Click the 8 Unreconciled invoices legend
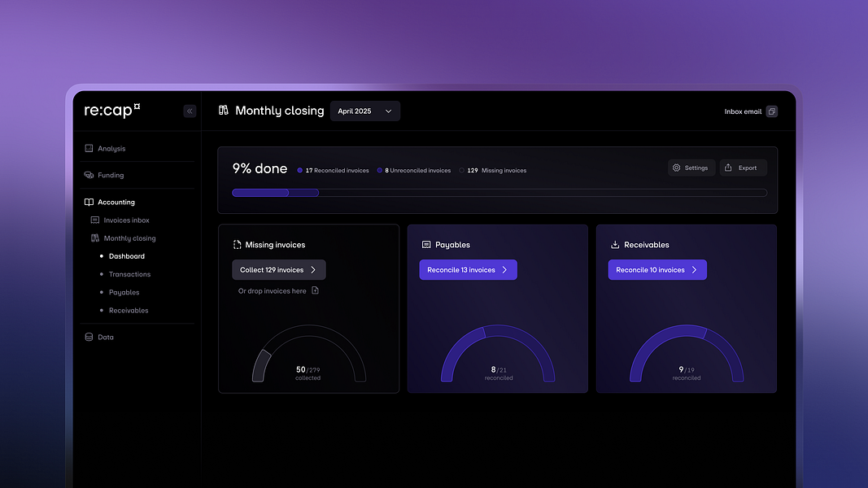The height and width of the screenshot is (488, 868). [414, 171]
